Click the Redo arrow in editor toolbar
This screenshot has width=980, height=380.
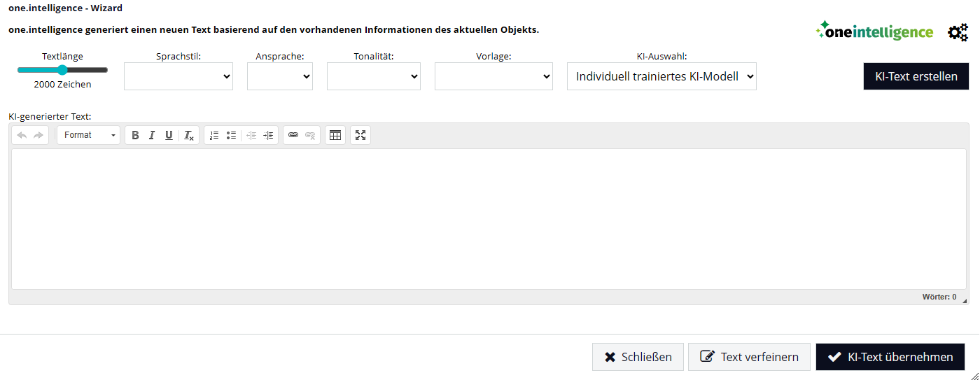pyautogui.click(x=38, y=135)
